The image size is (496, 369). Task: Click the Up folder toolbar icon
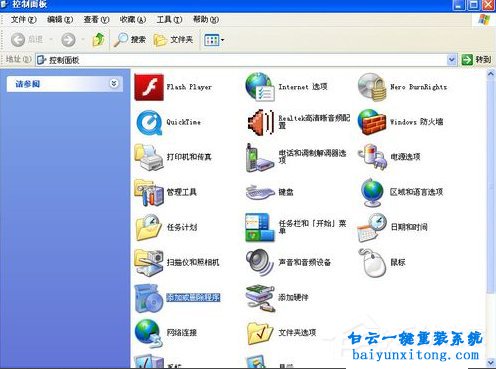(98, 40)
